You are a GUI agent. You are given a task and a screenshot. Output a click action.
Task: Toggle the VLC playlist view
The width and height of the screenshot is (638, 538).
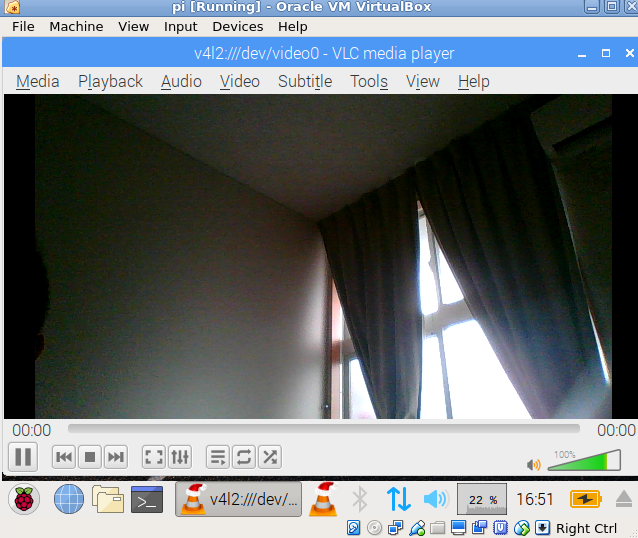(218, 457)
